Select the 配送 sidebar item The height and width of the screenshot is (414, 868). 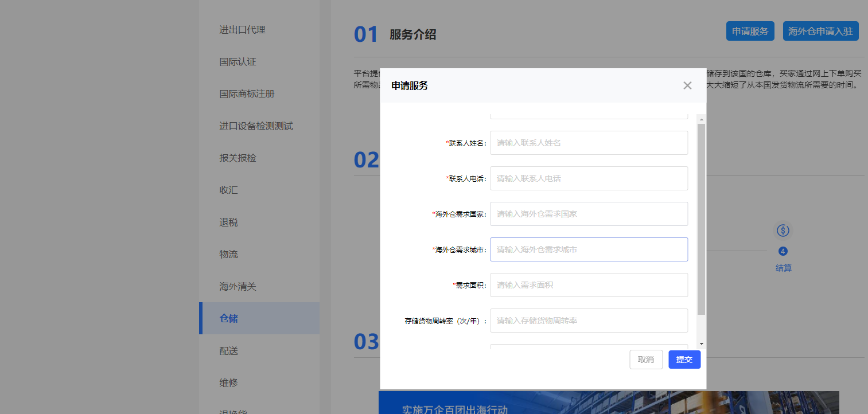[x=228, y=350]
